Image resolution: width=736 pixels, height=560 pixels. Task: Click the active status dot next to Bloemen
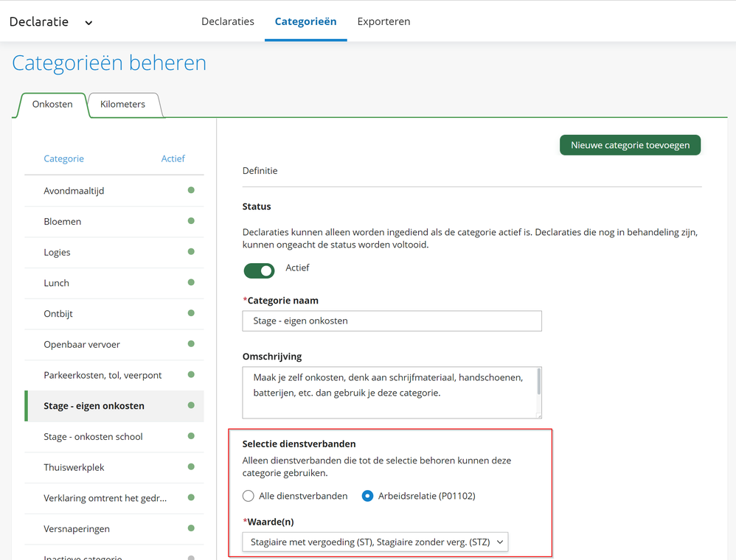click(191, 221)
